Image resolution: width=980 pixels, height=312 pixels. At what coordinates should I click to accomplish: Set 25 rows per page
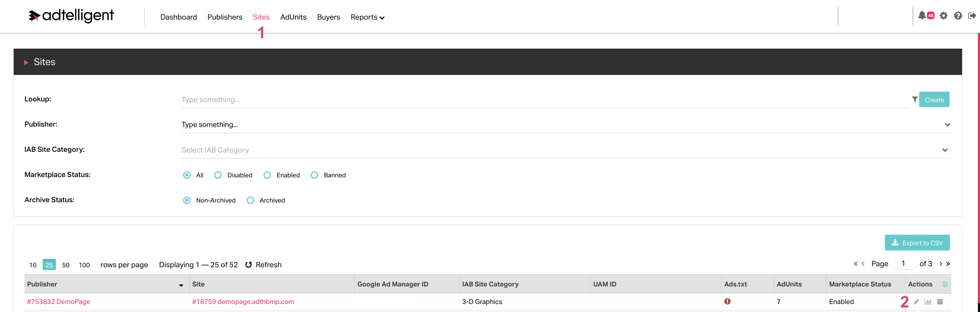click(x=49, y=264)
